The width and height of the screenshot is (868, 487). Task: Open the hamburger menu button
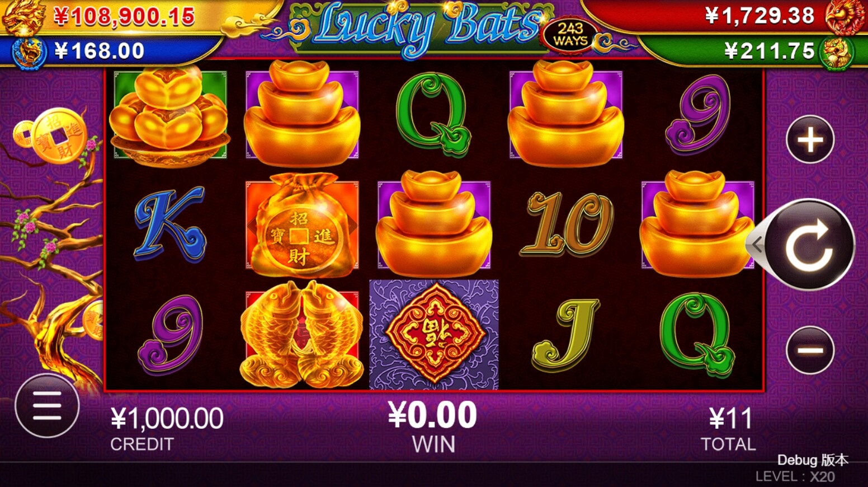pyautogui.click(x=47, y=406)
